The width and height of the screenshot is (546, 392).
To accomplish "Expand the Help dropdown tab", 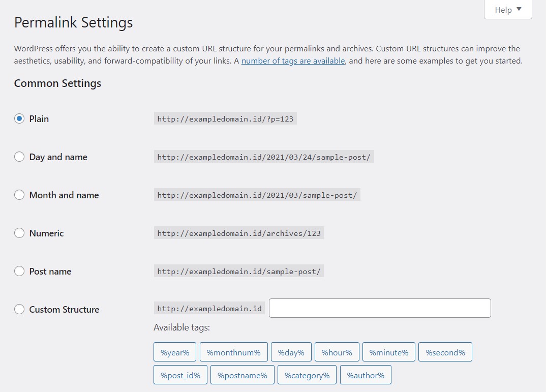I will [x=508, y=10].
